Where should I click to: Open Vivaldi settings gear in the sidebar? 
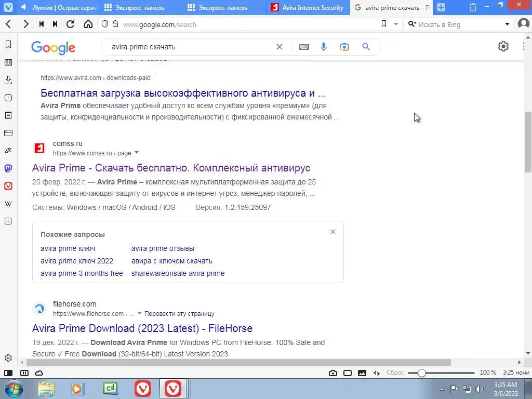coord(8,358)
